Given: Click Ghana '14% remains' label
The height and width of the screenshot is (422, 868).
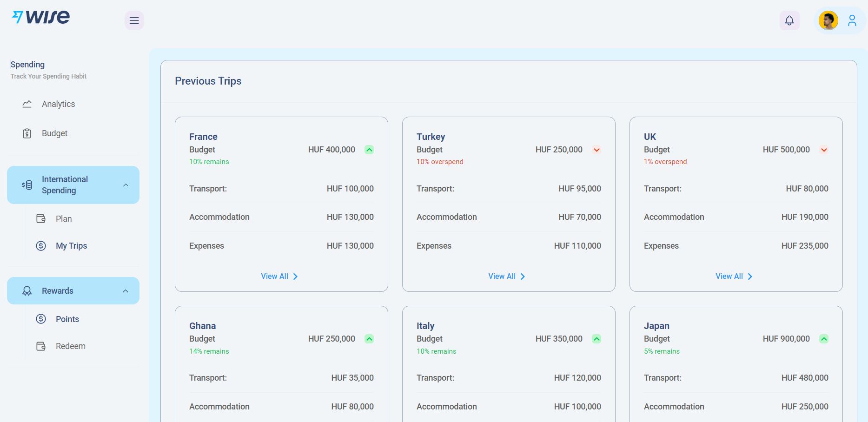Looking at the screenshot, I should 209,351.
